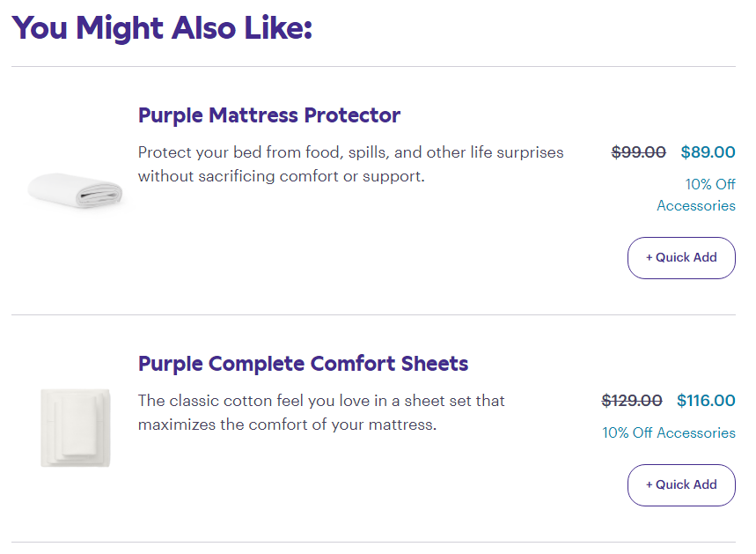Click the crossed-out $99.00 original price
The width and height of the screenshot is (756, 554).
pyautogui.click(x=638, y=152)
